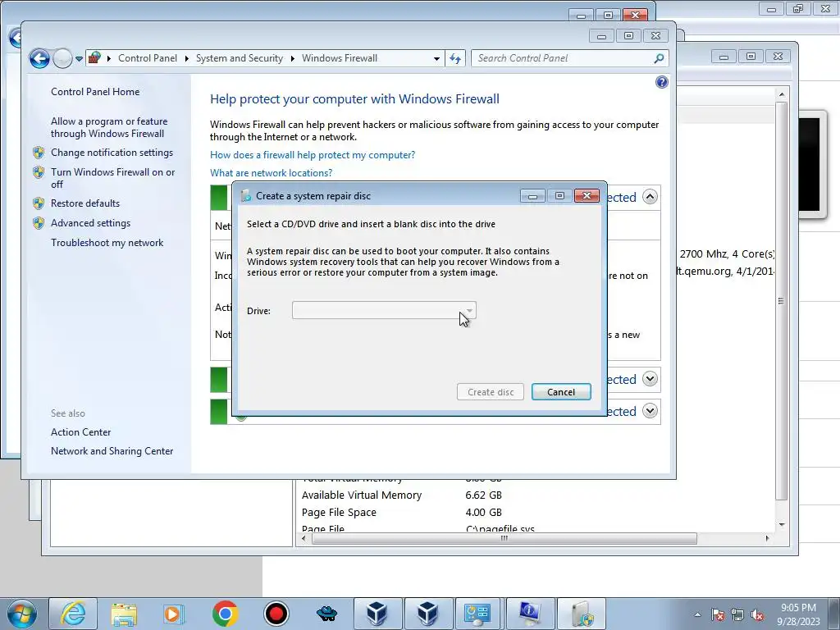840x630 pixels.
Task: Click Cancel in Create a system repair disc
Action: pyautogui.click(x=561, y=392)
